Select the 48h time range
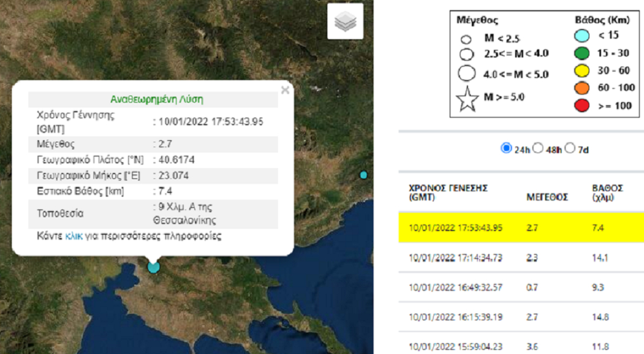This screenshot has width=644, height=354. tap(538, 149)
